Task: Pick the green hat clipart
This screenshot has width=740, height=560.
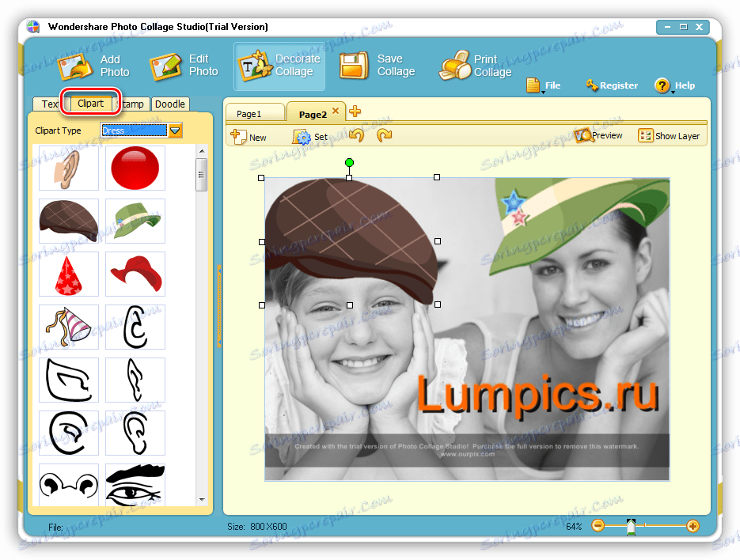Action: pyautogui.click(x=135, y=221)
